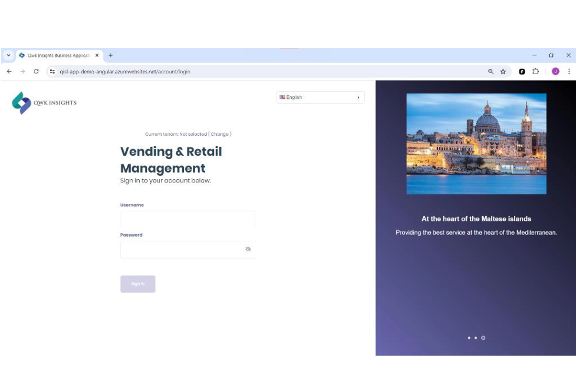This screenshot has height=392, width=576.
Task: Open Chrome three-dot menu
Action: click(569, 72)
